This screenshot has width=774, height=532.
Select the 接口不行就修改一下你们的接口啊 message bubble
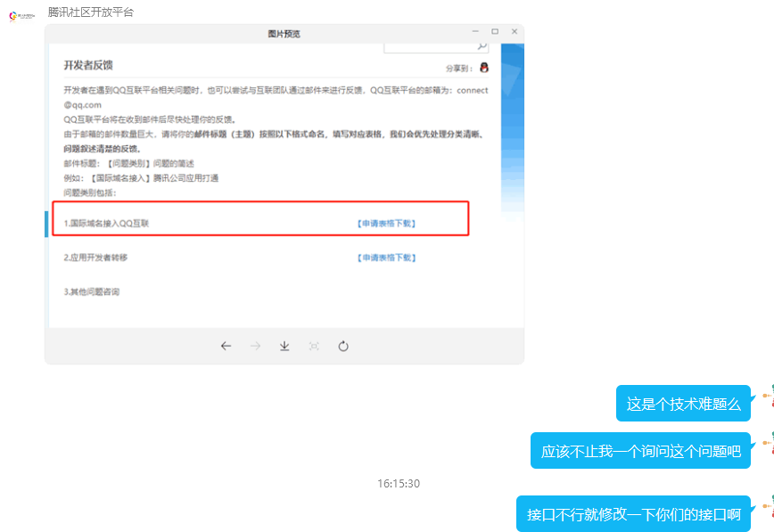tap(633, 514)
